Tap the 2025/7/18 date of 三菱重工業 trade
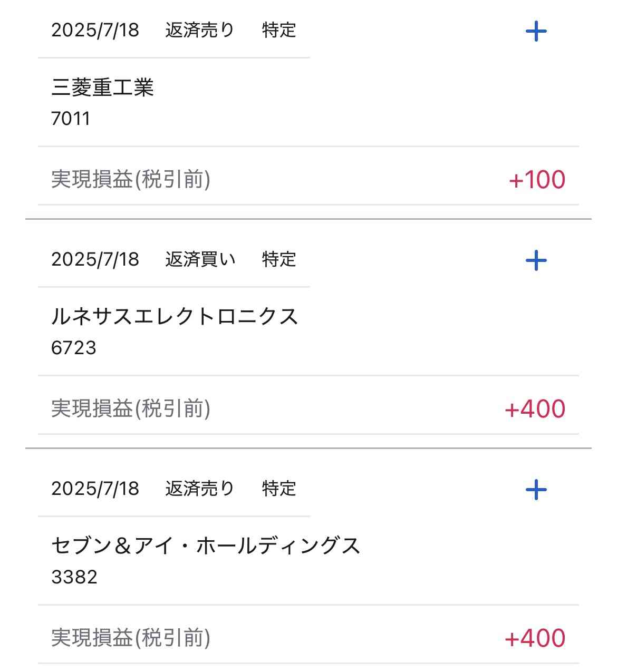 [95, 30]
